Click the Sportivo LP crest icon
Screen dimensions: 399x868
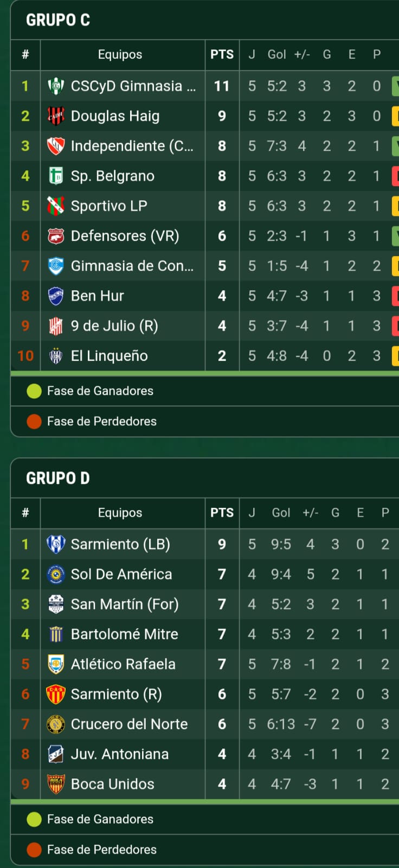pos(56,206)
